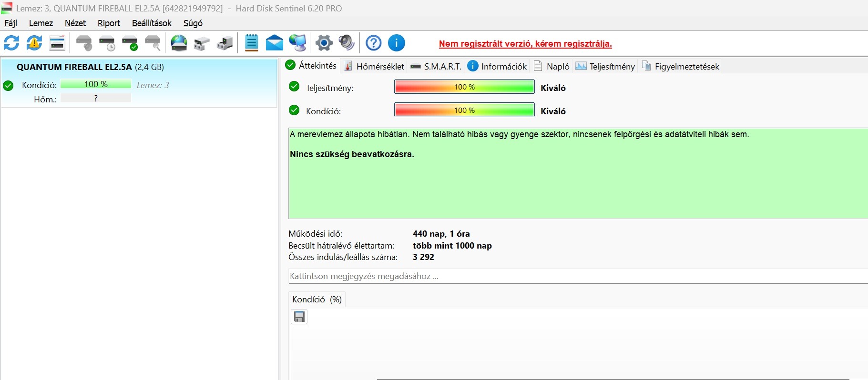Click the disk with clock icon
Viewport: 868px width, 380px height.
click(x=107, y=43)
